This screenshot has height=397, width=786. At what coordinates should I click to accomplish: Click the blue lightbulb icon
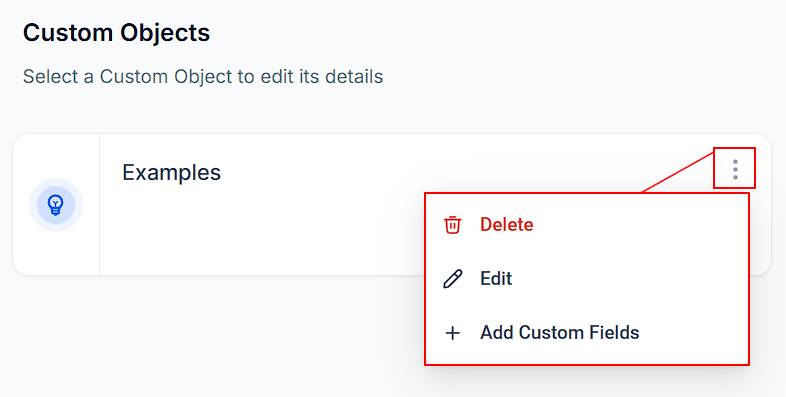(x=56, y=205)
